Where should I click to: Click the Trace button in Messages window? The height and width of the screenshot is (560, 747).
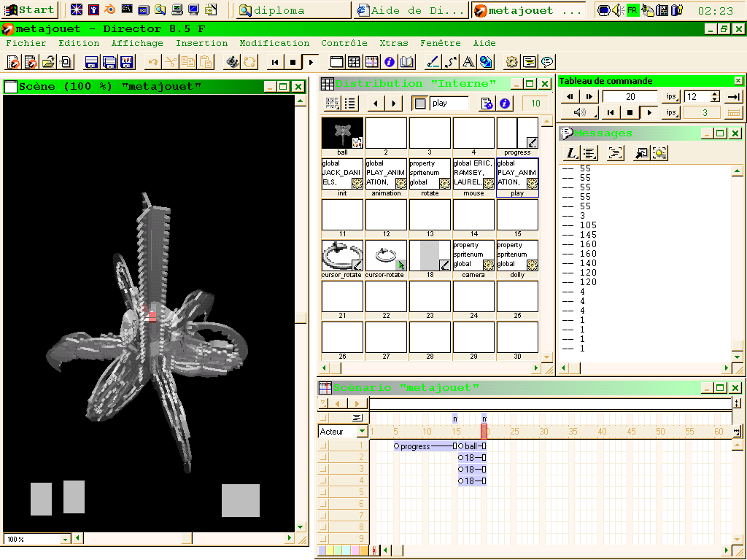tap(616, 153)
